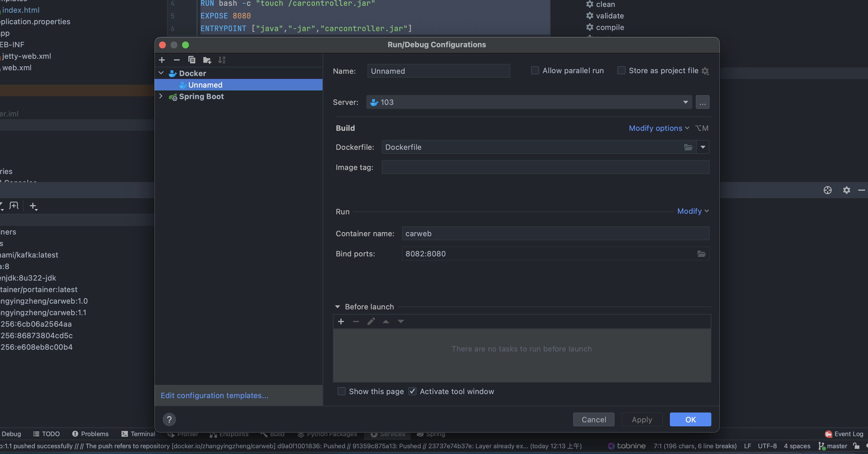The width and height of the screenshot is (868, 454).
Task: Click the Dockerfile browse folder icon
Action: click(688, 147)
